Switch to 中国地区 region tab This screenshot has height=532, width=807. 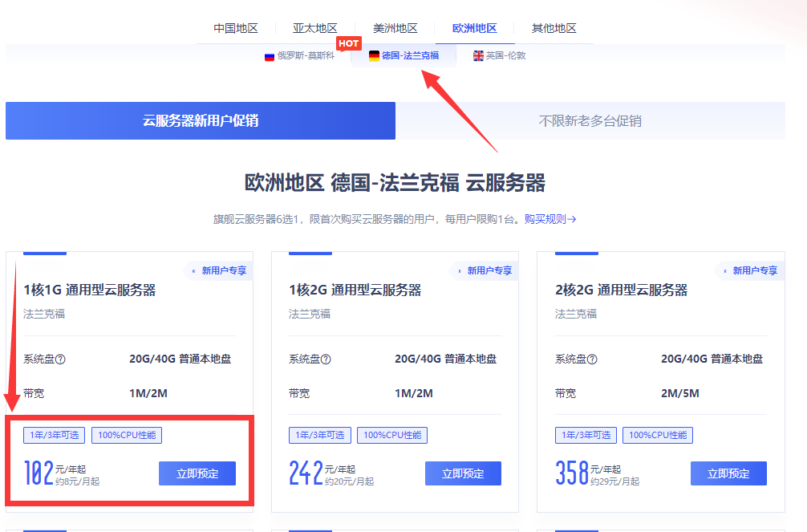point(236,28)
